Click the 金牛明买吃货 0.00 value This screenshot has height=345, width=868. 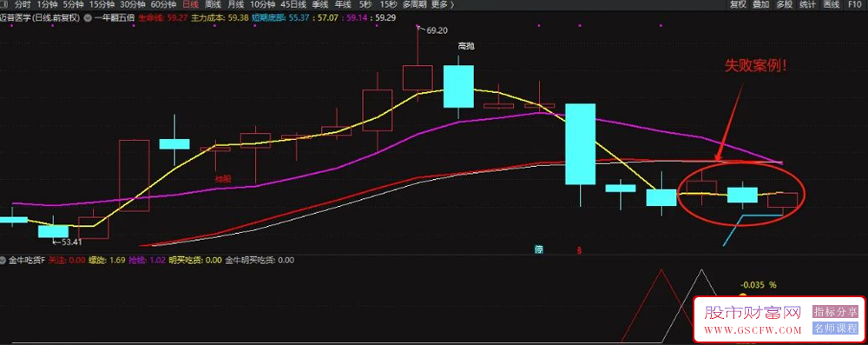click(x=260, y=260)
